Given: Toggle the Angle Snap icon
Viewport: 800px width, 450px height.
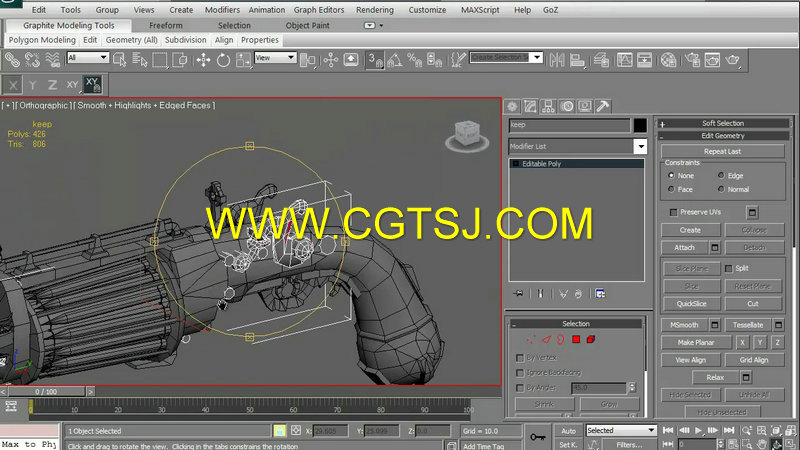Looking at the screenshot, I should (394, 60).
